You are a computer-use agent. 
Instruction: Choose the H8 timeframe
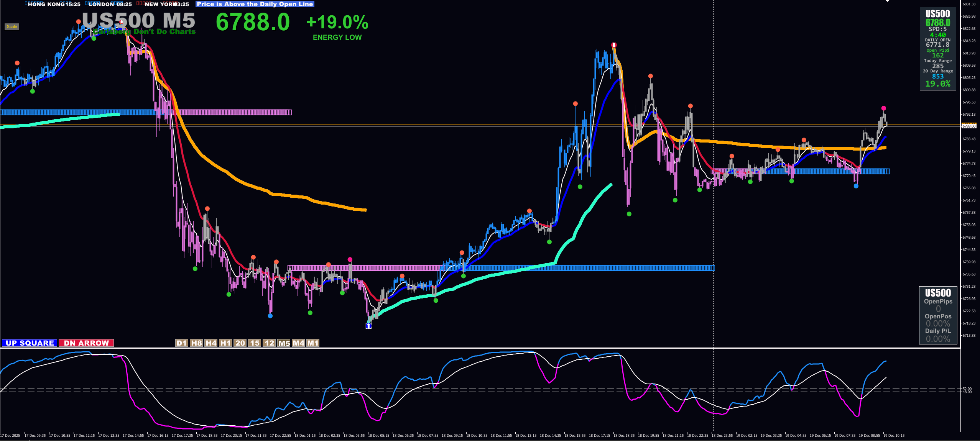(x=196, y=343)
